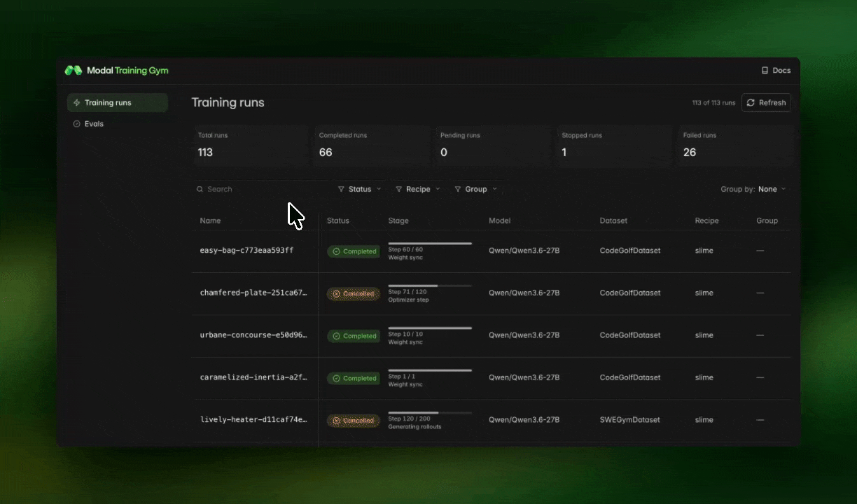The height and width of the screenshot is (504, 857).
Task: Open the urbane-concourse run row
Action: pos(492,335)
